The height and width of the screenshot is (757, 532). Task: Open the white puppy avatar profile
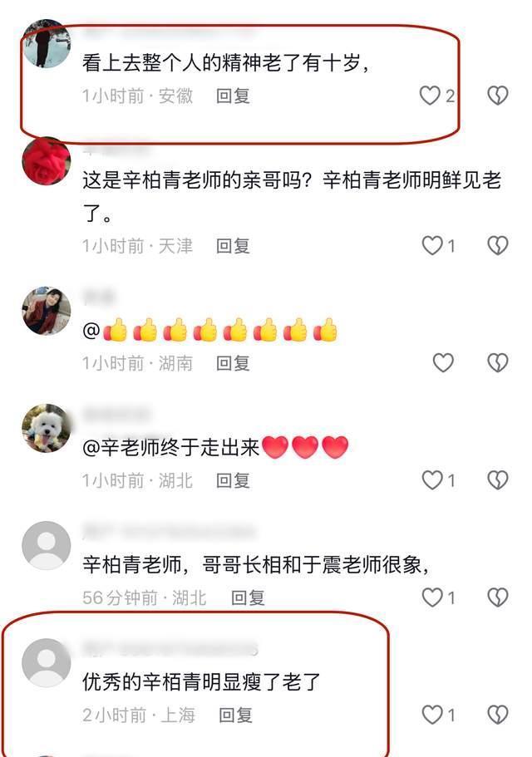tap(47, 428)
